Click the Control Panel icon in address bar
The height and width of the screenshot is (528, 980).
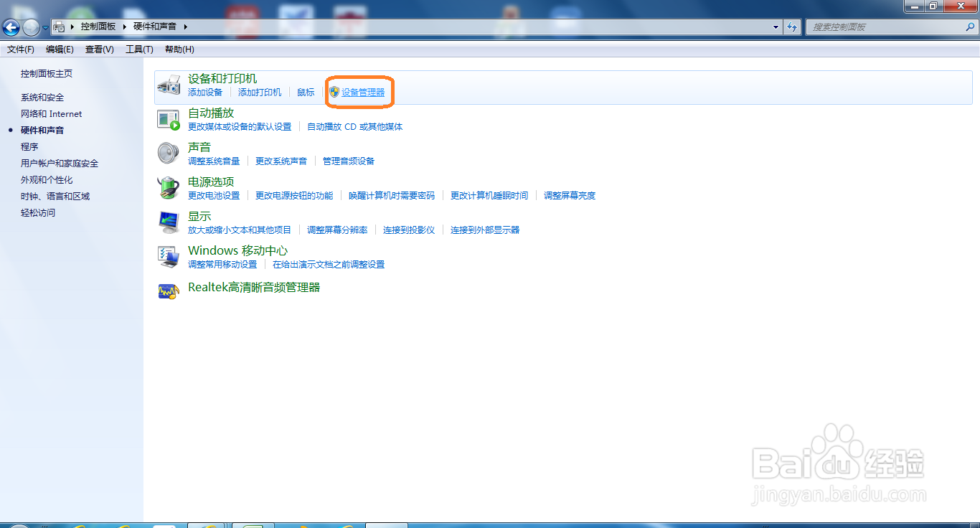(60, 27)
